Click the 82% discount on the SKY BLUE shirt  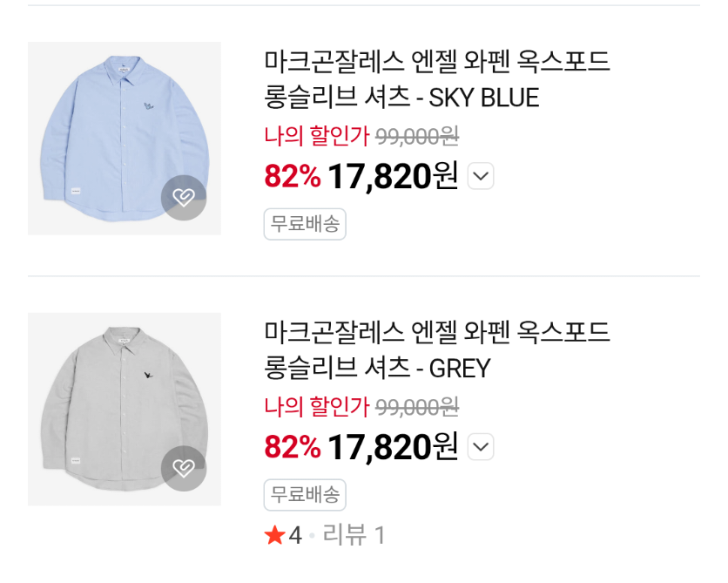293,177
